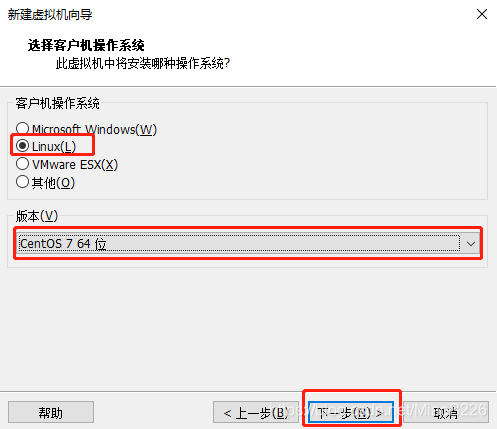Expand the version list using the chevron arrow
The height and width of the screenshot is (429, 497).
[x=471, y=244]
